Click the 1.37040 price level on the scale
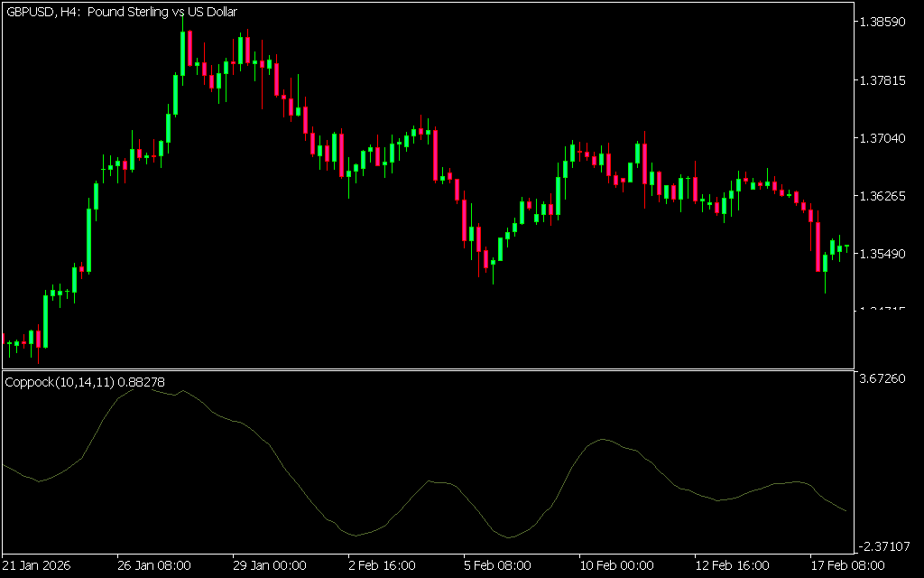The image size is (924, 578). 883,138
